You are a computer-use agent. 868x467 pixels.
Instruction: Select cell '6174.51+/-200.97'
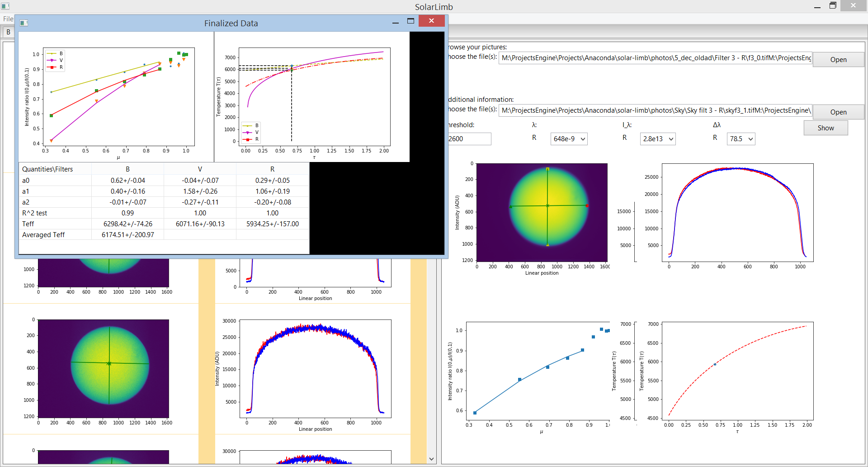tap(128, 235)
